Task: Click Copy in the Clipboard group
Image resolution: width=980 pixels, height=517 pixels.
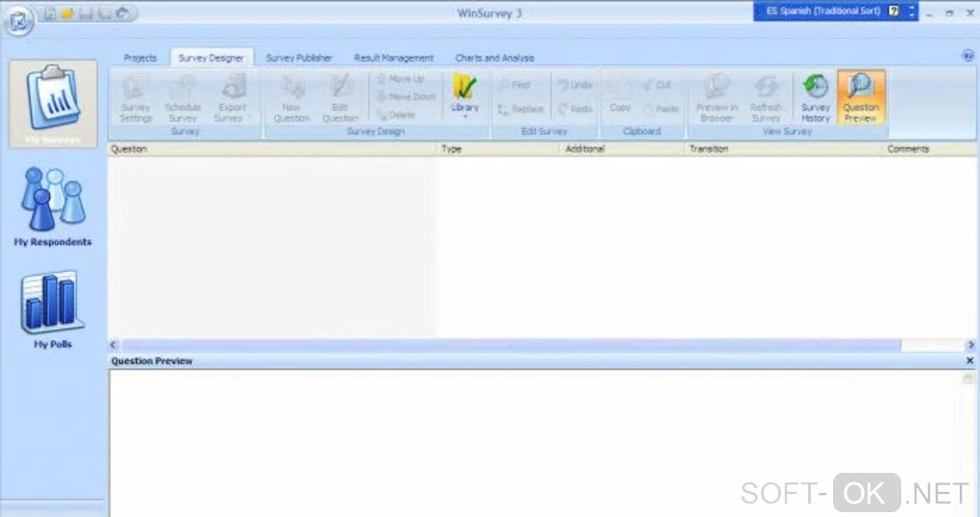Action: tap(620, 98)
